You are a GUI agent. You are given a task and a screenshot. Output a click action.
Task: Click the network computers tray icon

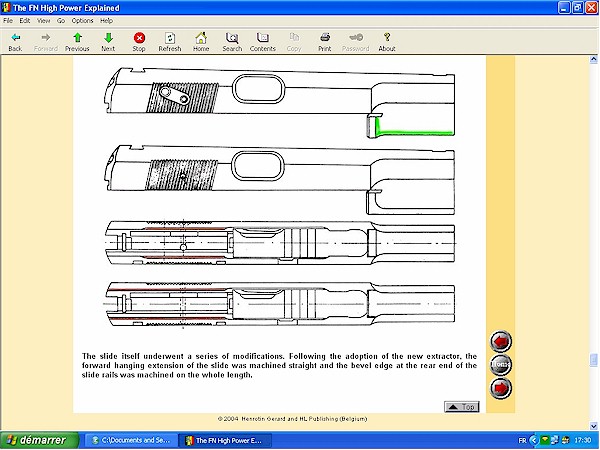tap(554, 440)
